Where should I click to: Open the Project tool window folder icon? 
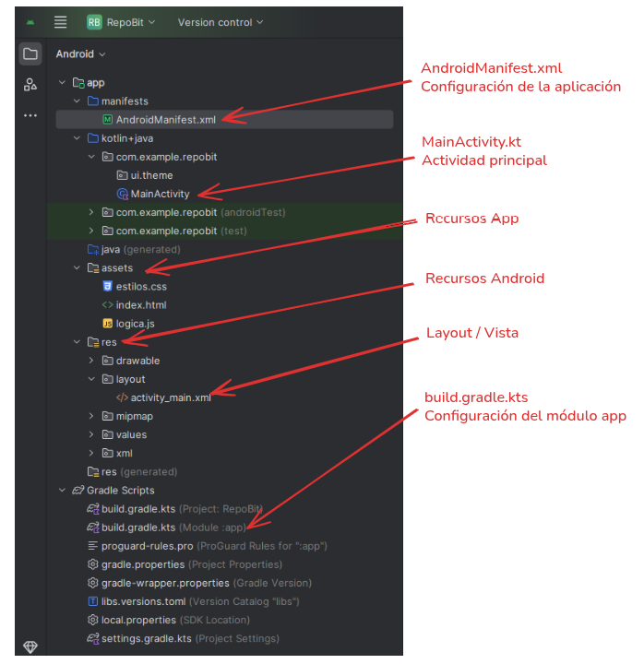[30, 53]
